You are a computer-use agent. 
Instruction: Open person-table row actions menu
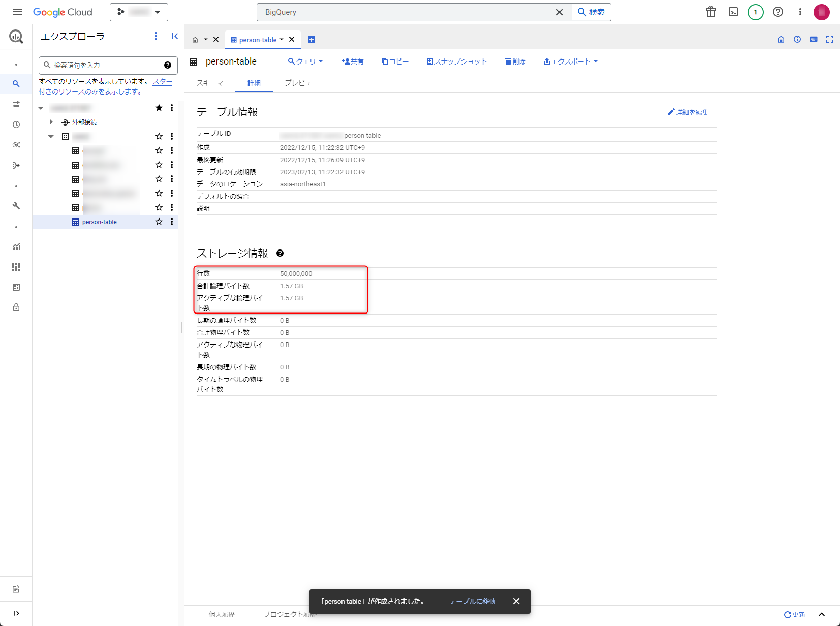172,222
